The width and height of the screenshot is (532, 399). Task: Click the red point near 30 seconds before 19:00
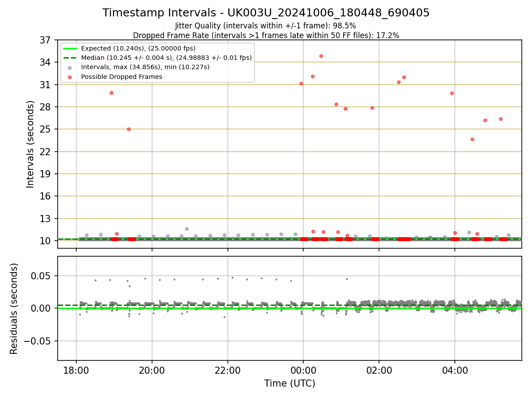pos(111,93)
